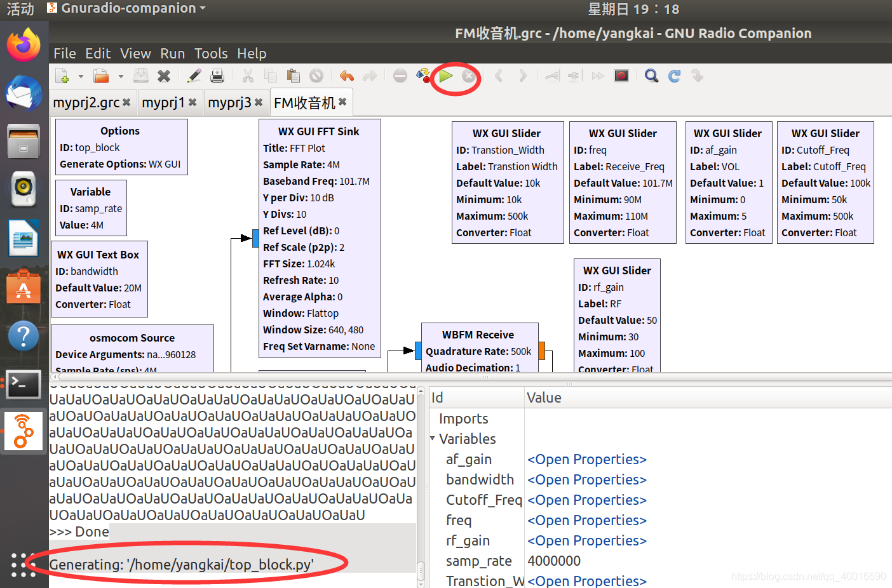Copy the selected block
The width and height of the screenshot is (892, 588).
pos(271,76)
